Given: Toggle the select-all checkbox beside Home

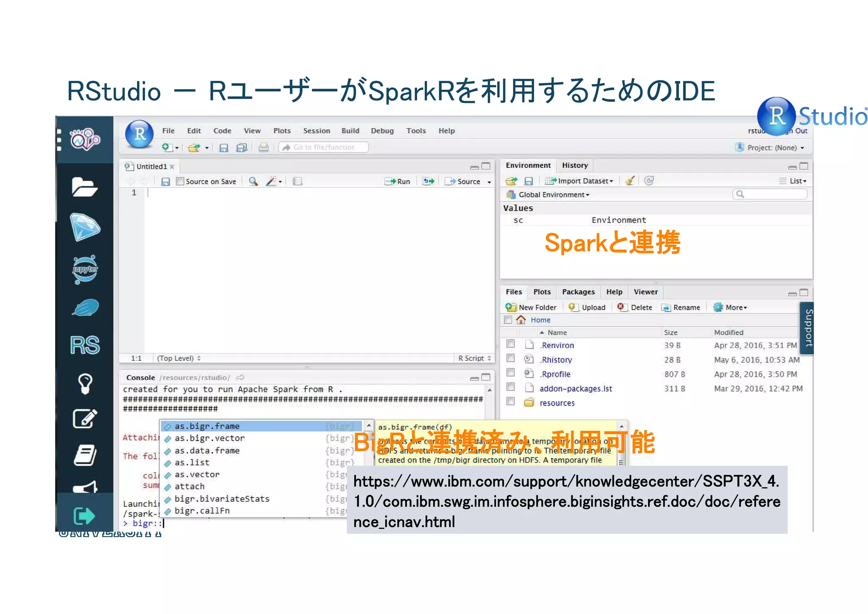Looking at the screenshot, I should click(x=508, y=320).
